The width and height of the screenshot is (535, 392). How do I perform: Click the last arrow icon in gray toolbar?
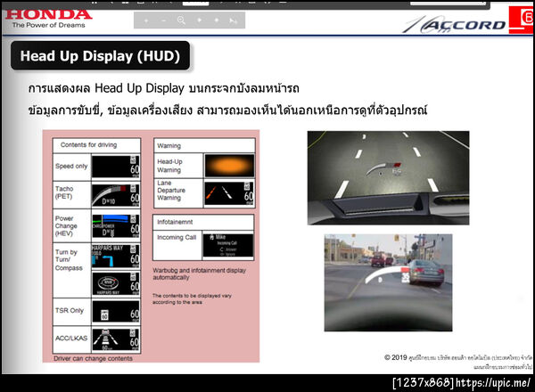coord(234,21)
